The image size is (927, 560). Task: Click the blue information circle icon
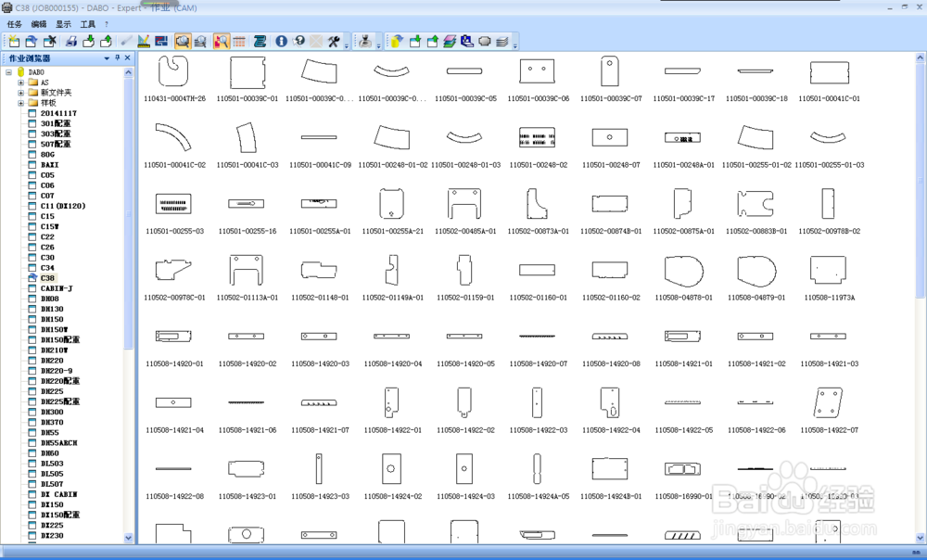282,41
